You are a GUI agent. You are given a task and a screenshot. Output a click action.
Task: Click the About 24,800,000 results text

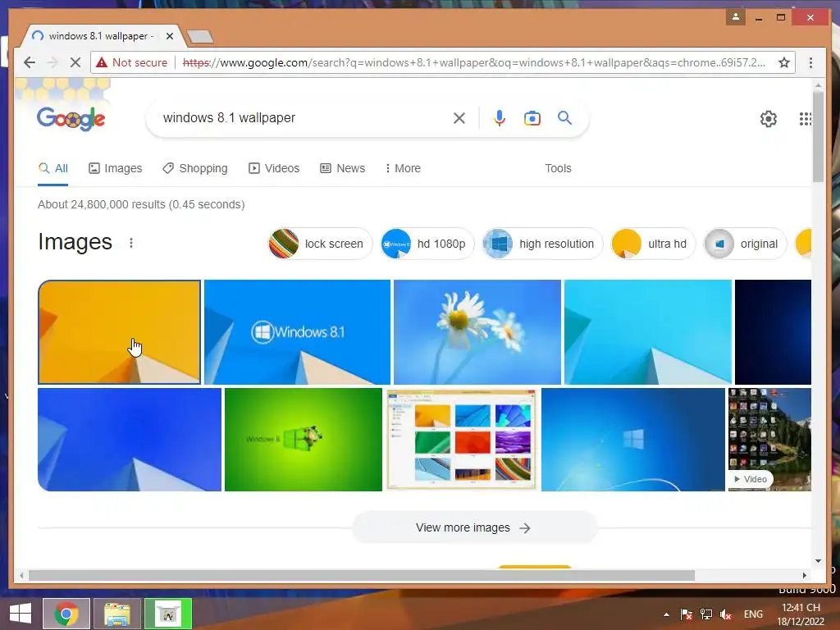[141, 204]
